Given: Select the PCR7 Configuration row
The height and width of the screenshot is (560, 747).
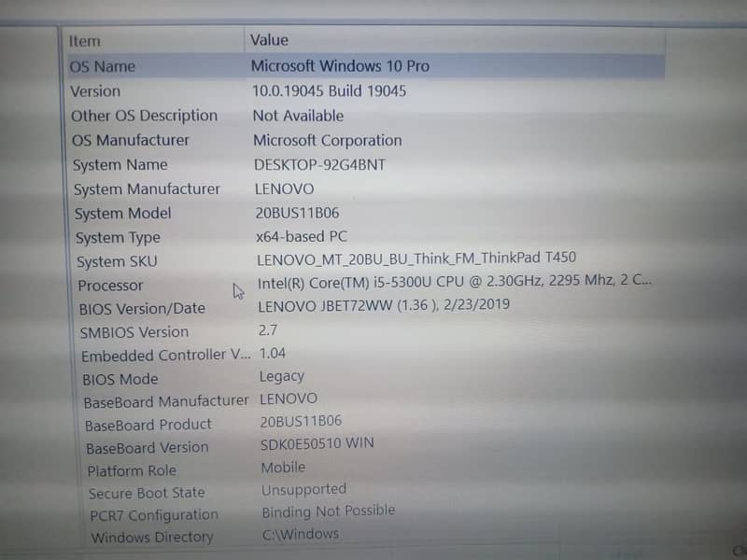Looking at the screenshot, I should (x=154, y=516).
